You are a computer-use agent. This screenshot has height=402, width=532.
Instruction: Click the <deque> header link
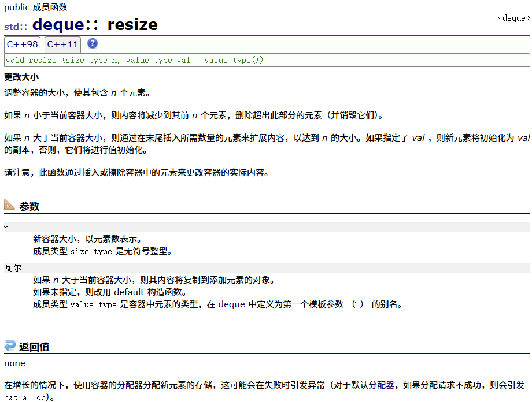click(513, 18)
